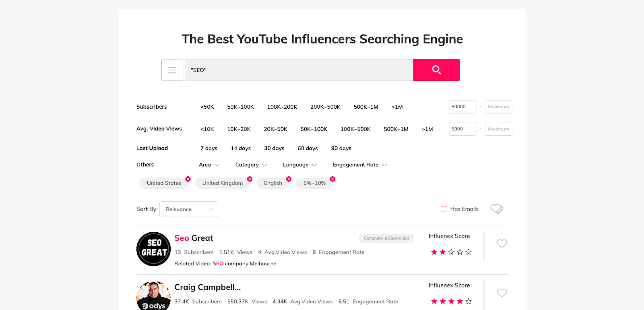Image resolution: width=644 pixels, height=310 pixels.
Task: Open the Seo Great channel link
Action: click(194, 238)
